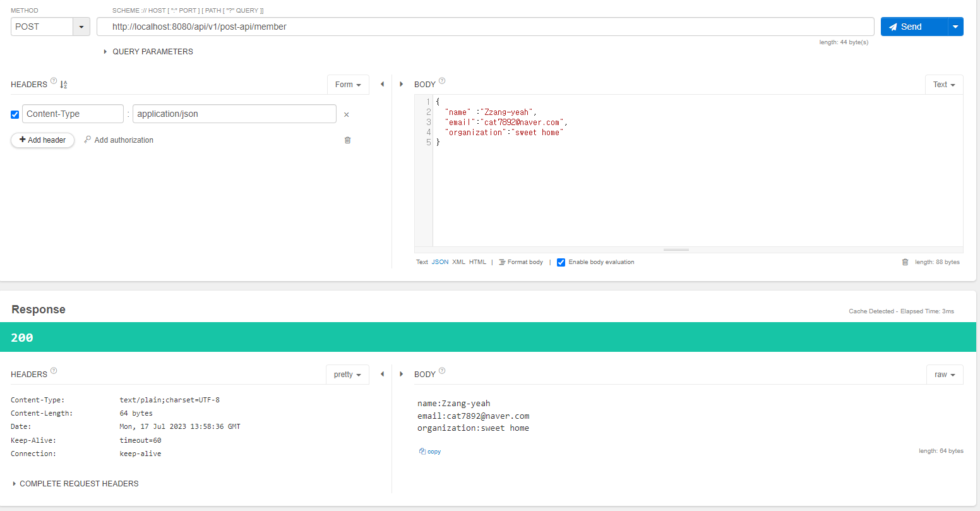Image resolution: width=980 pixels, height=511 pixels.
Task: Open response headers pretty dropdown
Action: (347, 375)
